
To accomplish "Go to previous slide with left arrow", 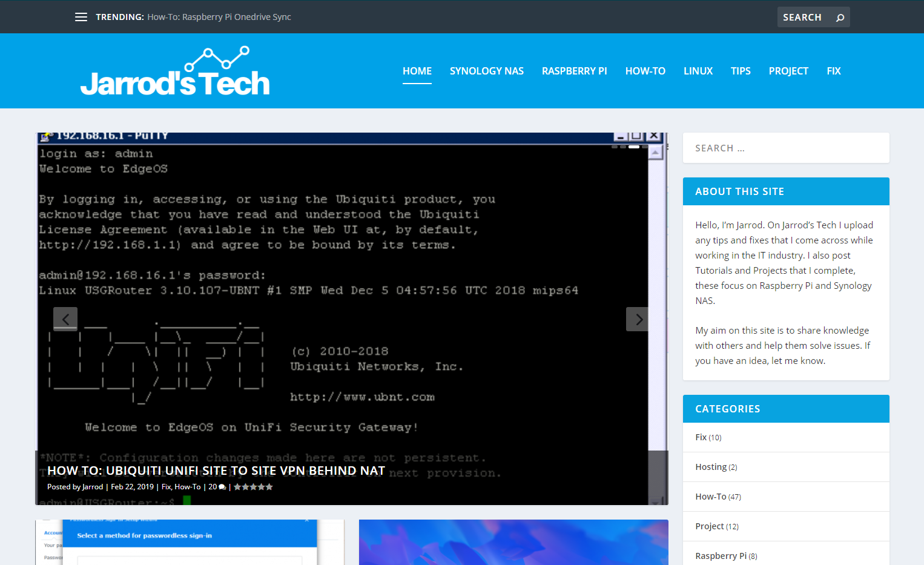I will coord(65,319).
